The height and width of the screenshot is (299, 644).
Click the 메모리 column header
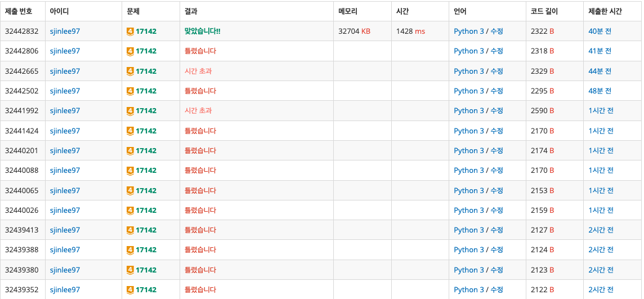click(348, 11)
